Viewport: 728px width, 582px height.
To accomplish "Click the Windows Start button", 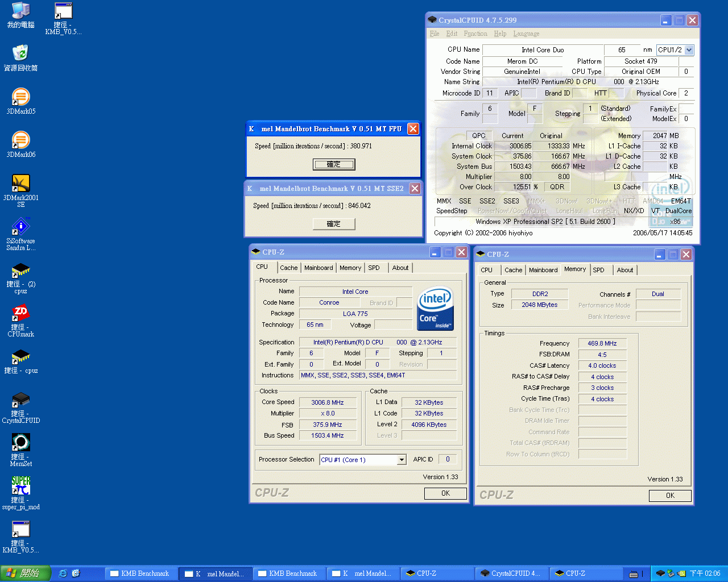I will coord(26,573).
